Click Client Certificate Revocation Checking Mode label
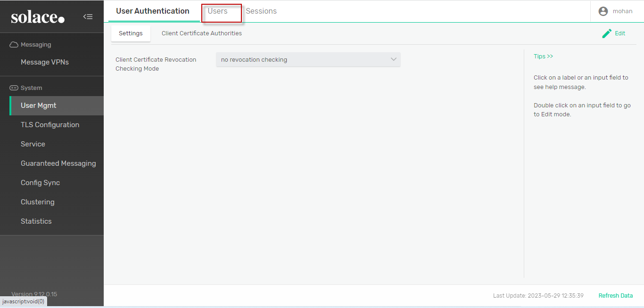Viewport: 644px width, 308px height. click(x=156, y=64)
